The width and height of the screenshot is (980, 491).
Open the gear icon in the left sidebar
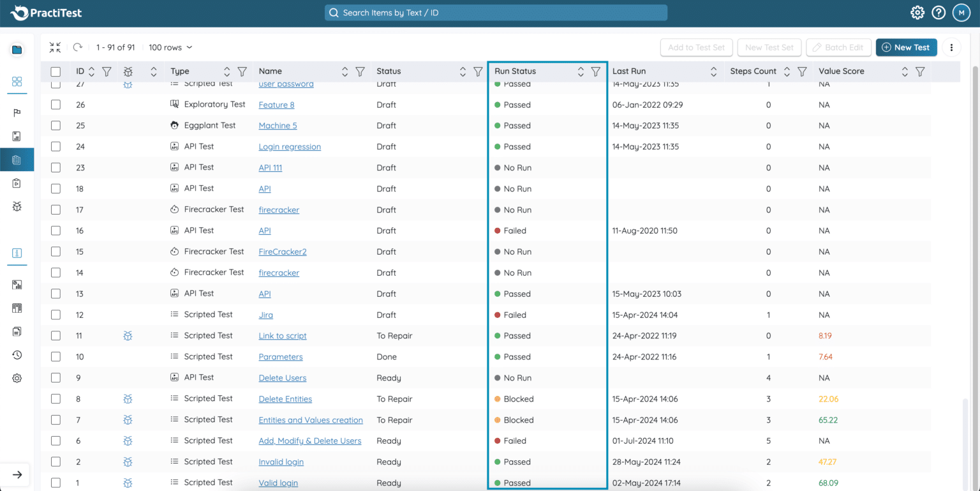tap(17, 379)
